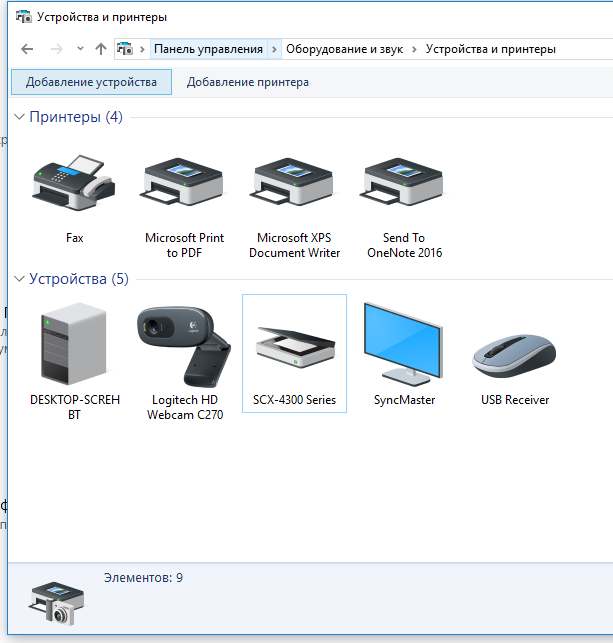
Task: Click the Fax label text
Action: pos(75,238)
